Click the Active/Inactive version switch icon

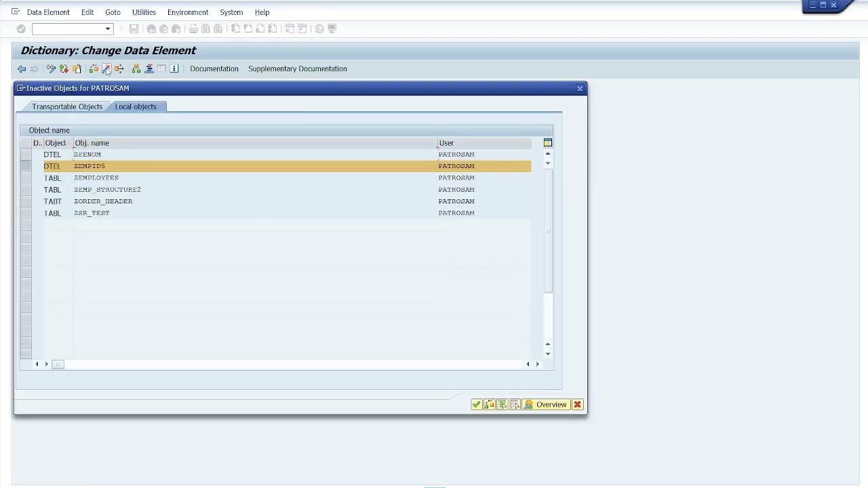(64, 68)
